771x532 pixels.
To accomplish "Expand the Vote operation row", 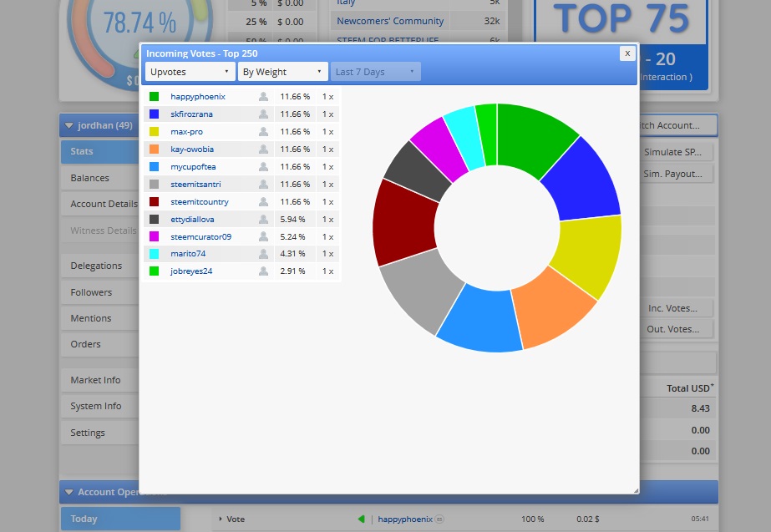I will coord(221,519).
